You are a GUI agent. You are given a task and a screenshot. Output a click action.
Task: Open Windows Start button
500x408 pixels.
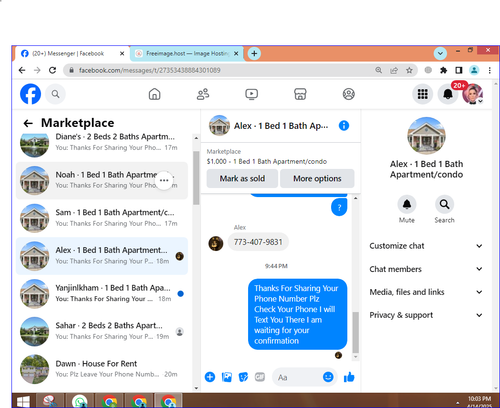(23, 401)
